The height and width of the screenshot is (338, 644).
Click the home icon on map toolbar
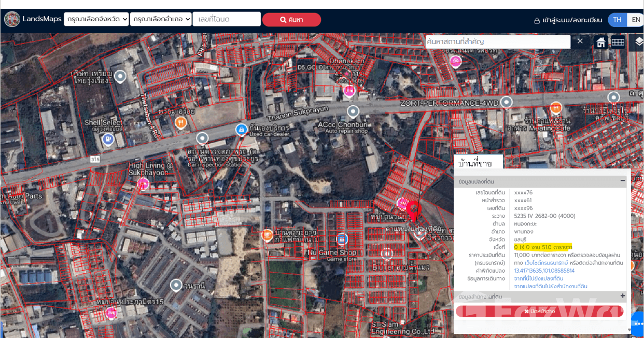point(600,42)
